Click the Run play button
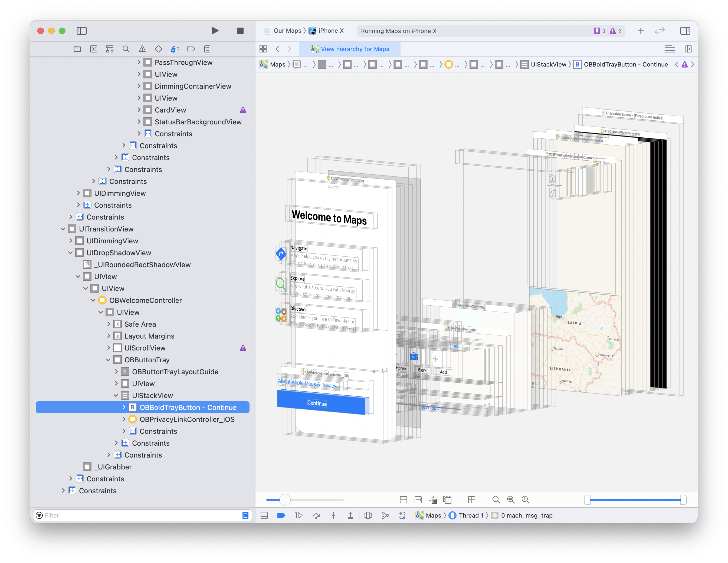The image size is (728, 563). (x=215, y=31)
